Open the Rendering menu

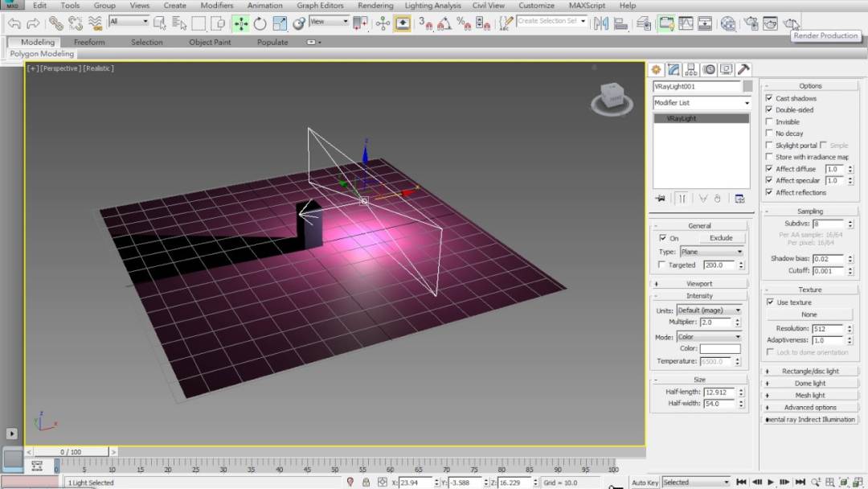(x=375, y=6)
